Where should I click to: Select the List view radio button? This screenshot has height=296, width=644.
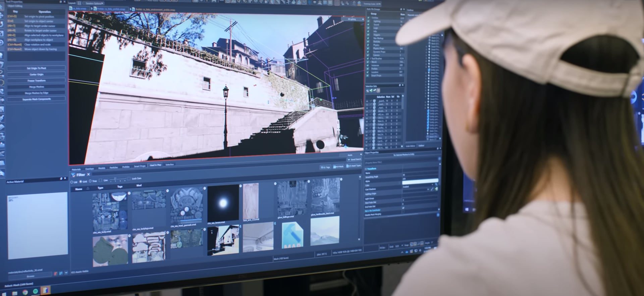pos(71,182)
